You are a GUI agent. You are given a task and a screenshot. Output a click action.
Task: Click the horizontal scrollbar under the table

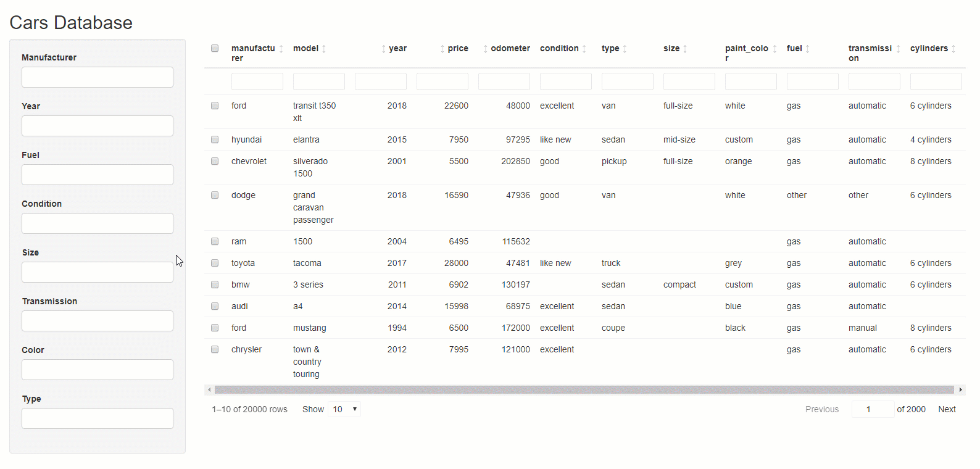(584, 389)
